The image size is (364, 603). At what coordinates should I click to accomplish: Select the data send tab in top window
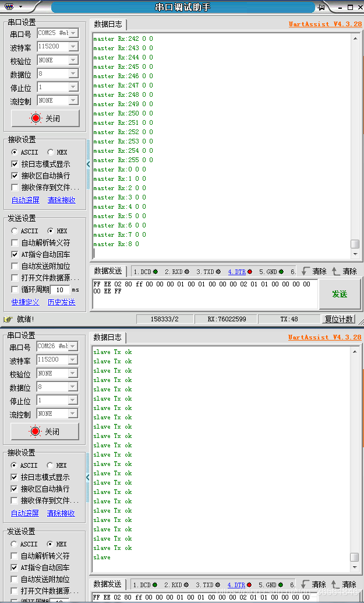(x=108, y=271)
